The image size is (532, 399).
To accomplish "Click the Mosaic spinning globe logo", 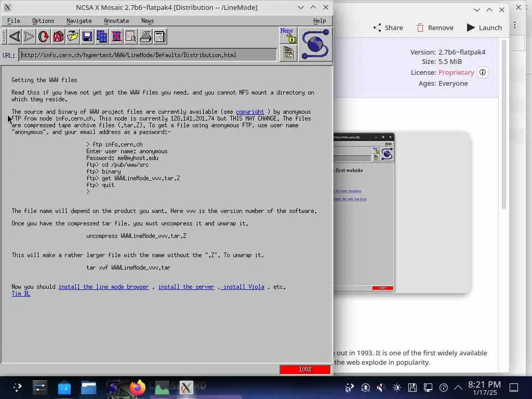I will [315, 45].
